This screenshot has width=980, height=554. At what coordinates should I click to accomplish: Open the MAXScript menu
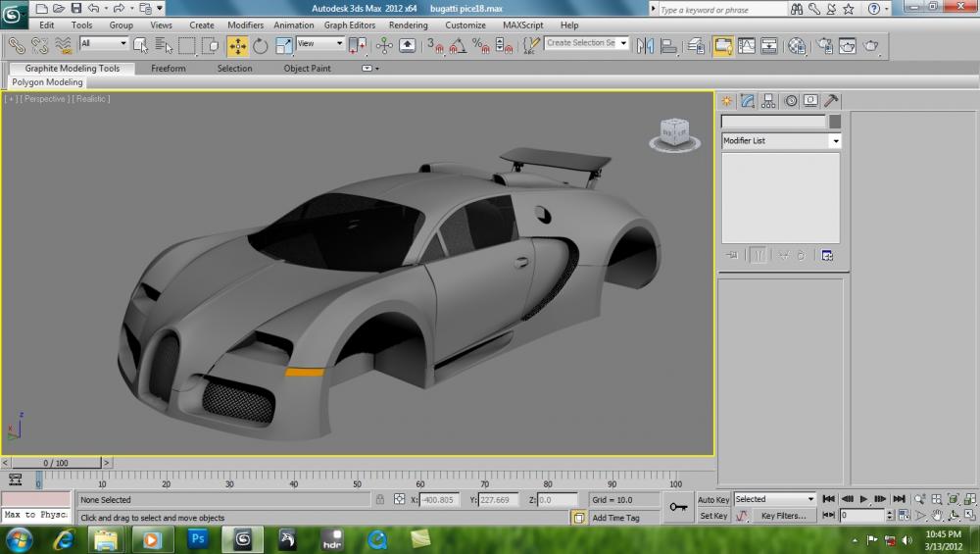(522, 25)
